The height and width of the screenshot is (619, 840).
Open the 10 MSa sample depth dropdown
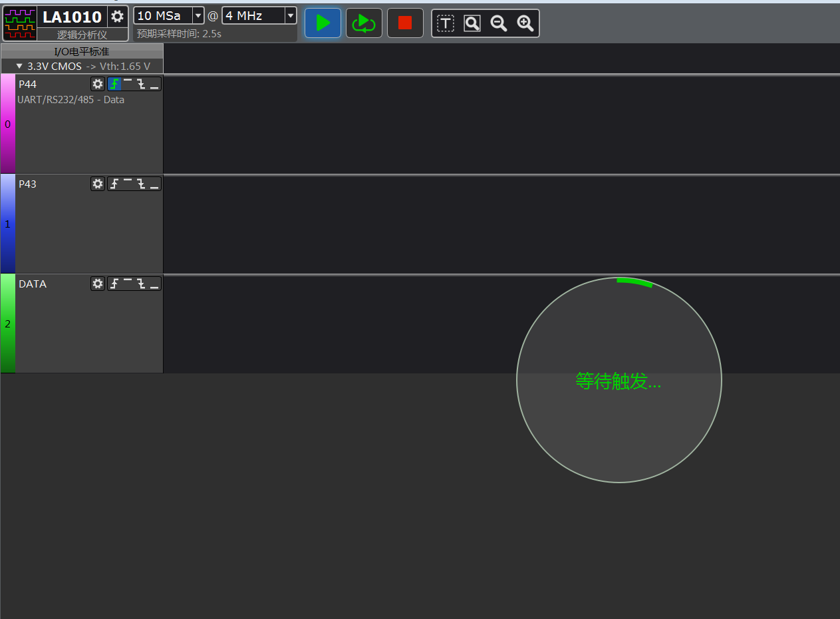(x=198, y=16)
